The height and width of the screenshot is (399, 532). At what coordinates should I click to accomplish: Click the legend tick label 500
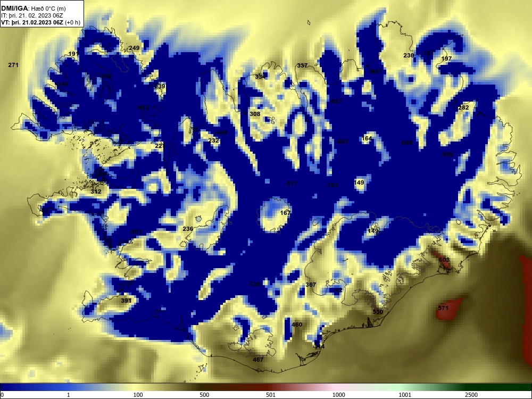(x=204, y=395)
